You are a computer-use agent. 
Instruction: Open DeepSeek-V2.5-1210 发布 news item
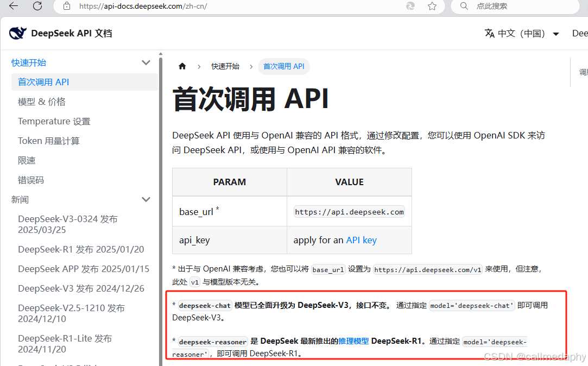tap(71, 313)
